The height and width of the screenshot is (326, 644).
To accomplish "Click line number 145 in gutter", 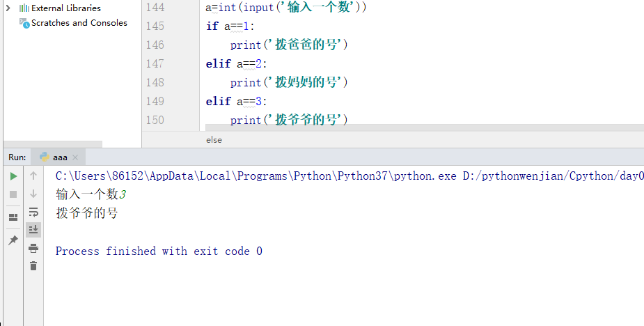I will (155, 26).
